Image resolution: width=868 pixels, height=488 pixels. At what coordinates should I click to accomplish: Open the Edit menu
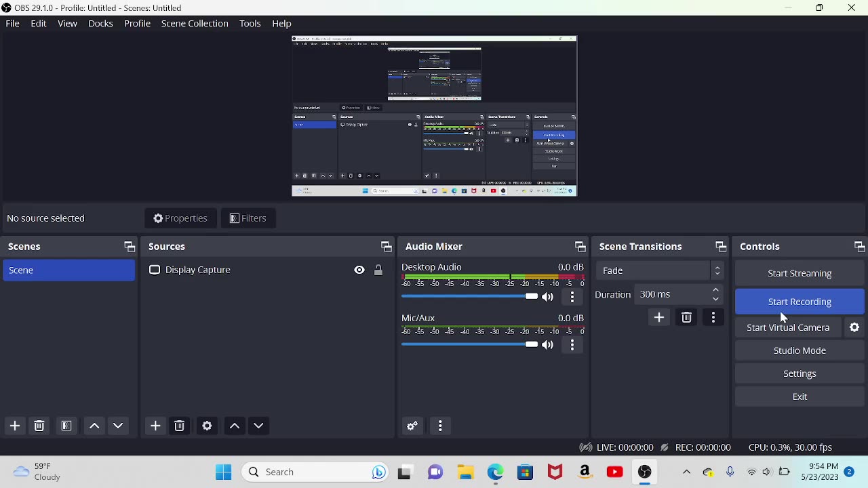pos(39,24)
